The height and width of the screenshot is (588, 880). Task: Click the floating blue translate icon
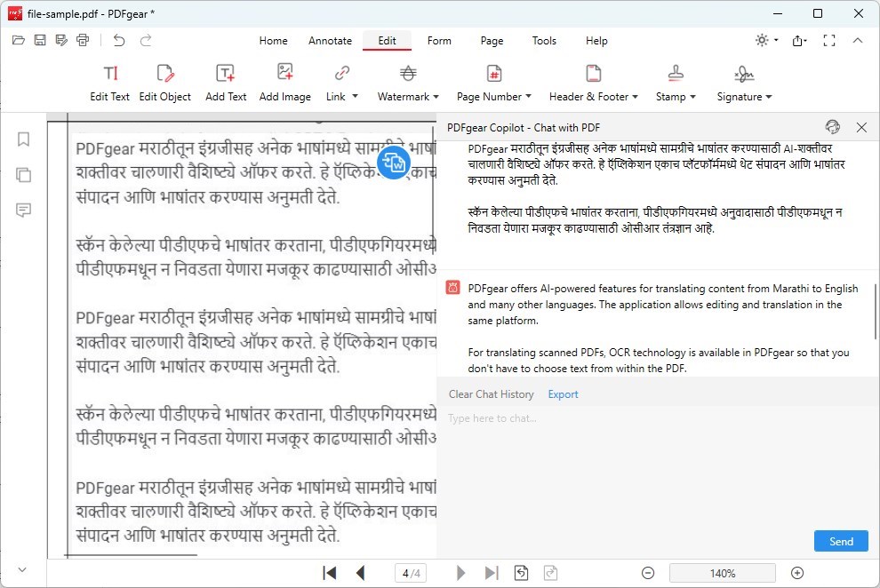(393, 163)
